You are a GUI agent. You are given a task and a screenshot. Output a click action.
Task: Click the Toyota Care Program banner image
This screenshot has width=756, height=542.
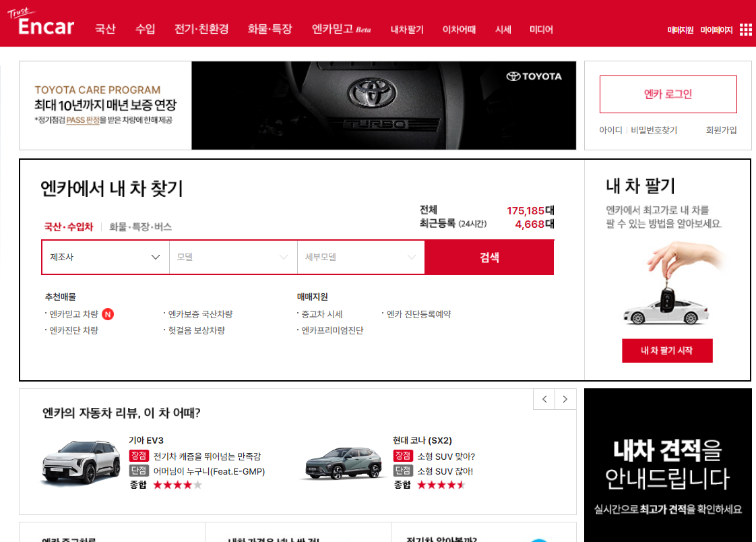(384, 105)
